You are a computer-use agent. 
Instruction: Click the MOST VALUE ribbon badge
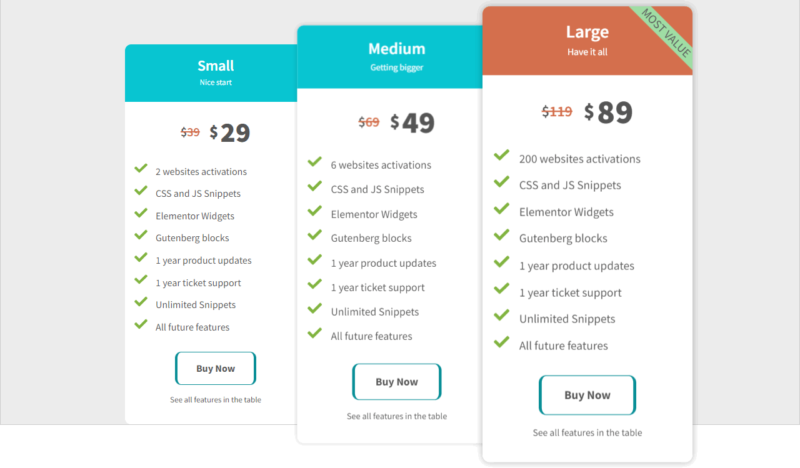pyautogui.click(x=665, y=34)
